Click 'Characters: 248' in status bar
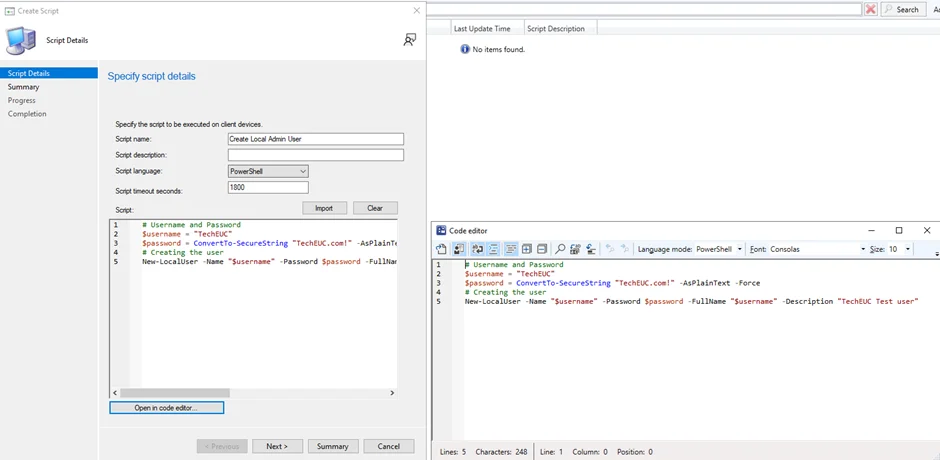940x460 pixels. click(501, 452)
